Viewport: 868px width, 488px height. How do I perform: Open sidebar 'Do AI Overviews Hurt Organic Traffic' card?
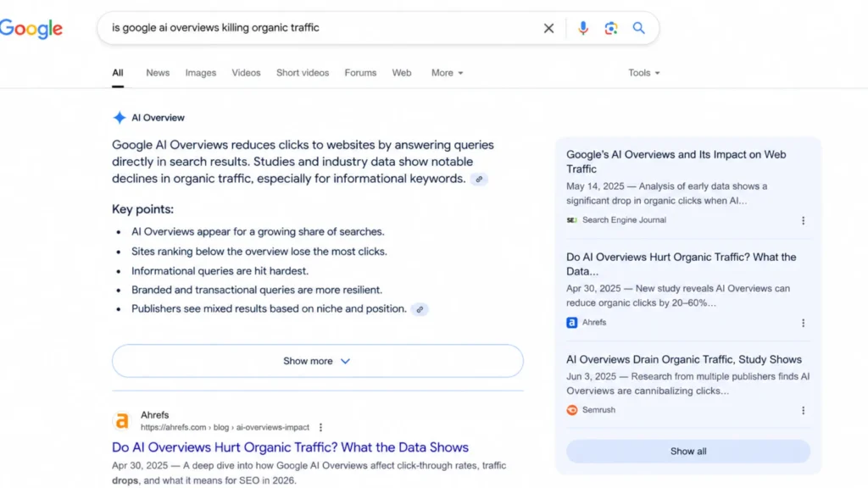pyautogui.click(x=681, y=264)
